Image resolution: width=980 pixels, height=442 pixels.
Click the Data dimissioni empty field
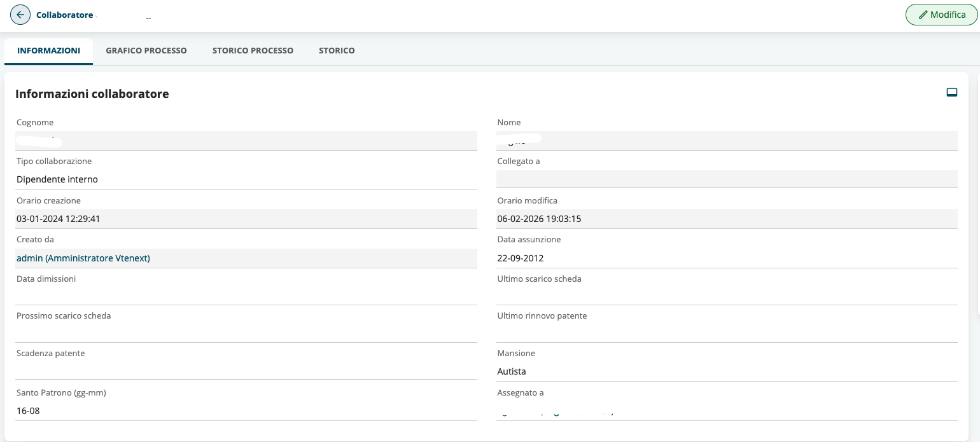click(x=246, y=296)
